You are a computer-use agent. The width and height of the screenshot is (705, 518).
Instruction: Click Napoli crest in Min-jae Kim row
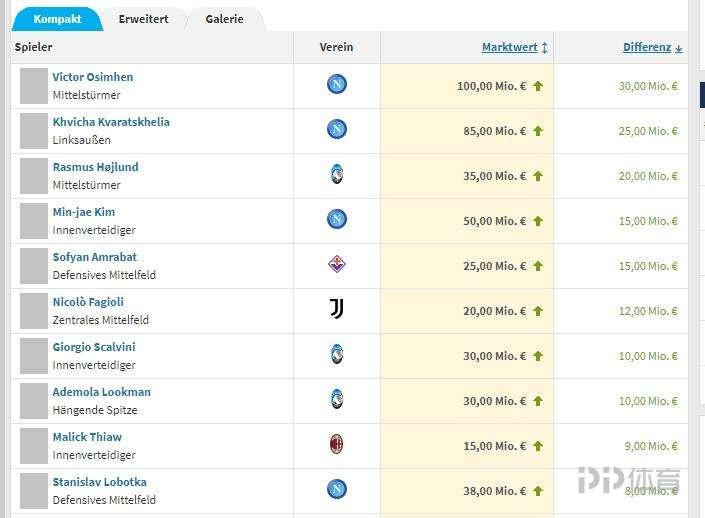click(336, 220)
